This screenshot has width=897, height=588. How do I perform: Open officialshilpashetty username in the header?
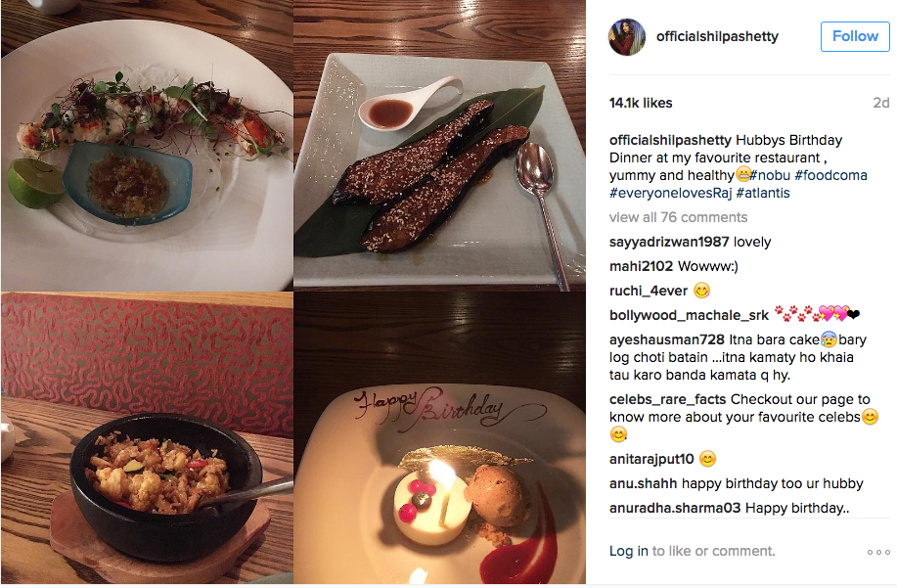pyautogui.click(x=717, y=36)
